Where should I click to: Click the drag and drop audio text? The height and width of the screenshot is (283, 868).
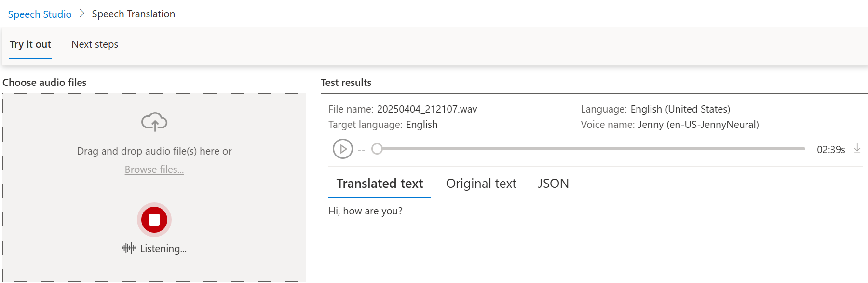[x=154, y=151]
